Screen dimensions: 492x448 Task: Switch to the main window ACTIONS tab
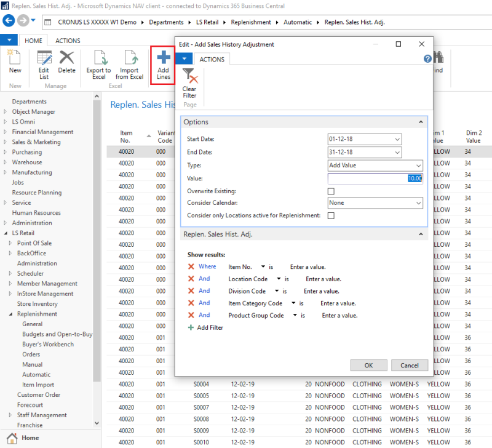click(x=68, y=41)
